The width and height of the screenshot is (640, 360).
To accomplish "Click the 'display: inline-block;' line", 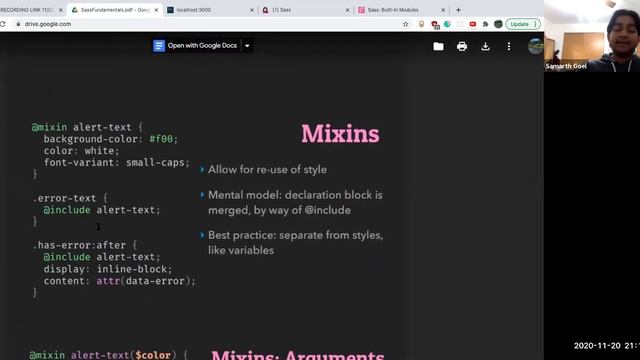I will [x=108, y=269].
